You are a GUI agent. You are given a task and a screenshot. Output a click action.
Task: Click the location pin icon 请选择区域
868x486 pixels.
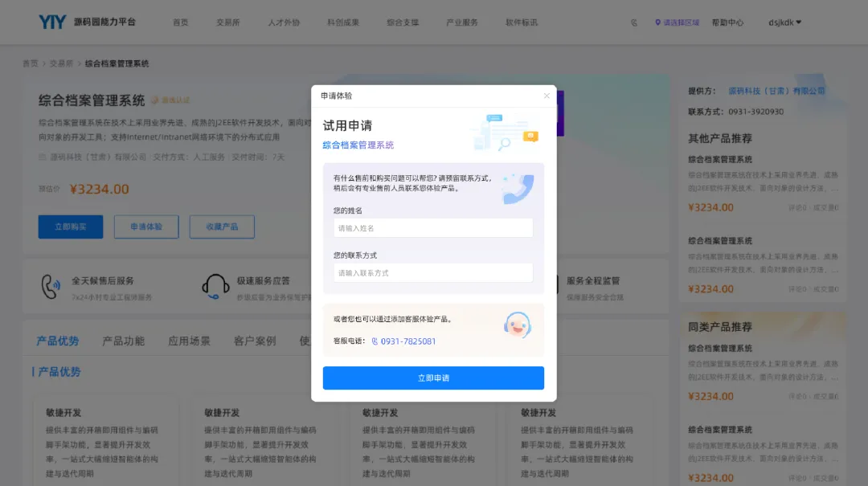click(x=657, y=22)
